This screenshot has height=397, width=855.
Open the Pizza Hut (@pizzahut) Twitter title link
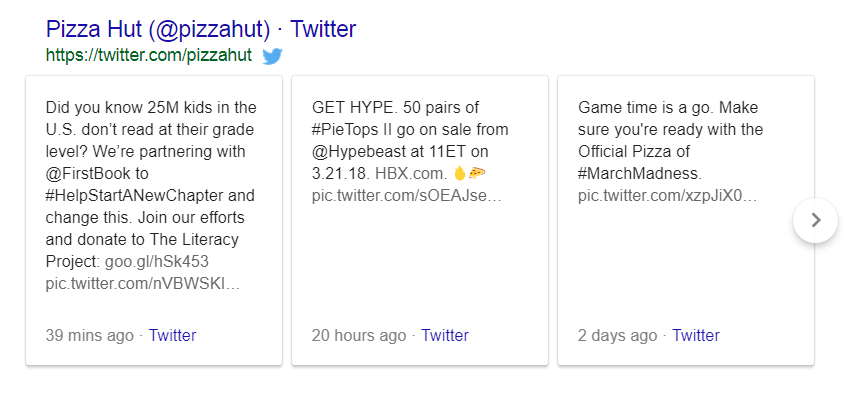click(201, 29)
